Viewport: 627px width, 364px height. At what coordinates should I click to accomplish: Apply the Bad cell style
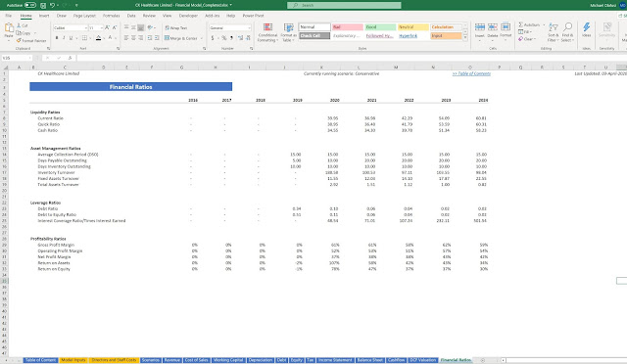click(347, 27)
